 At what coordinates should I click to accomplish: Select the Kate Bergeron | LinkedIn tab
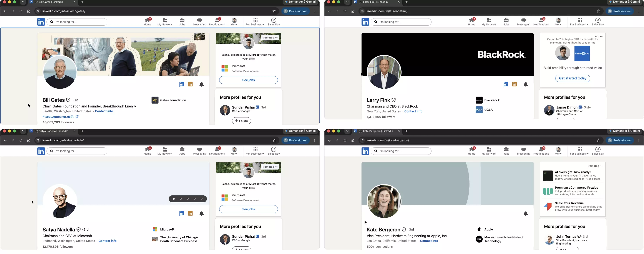(x=377, y=131)
